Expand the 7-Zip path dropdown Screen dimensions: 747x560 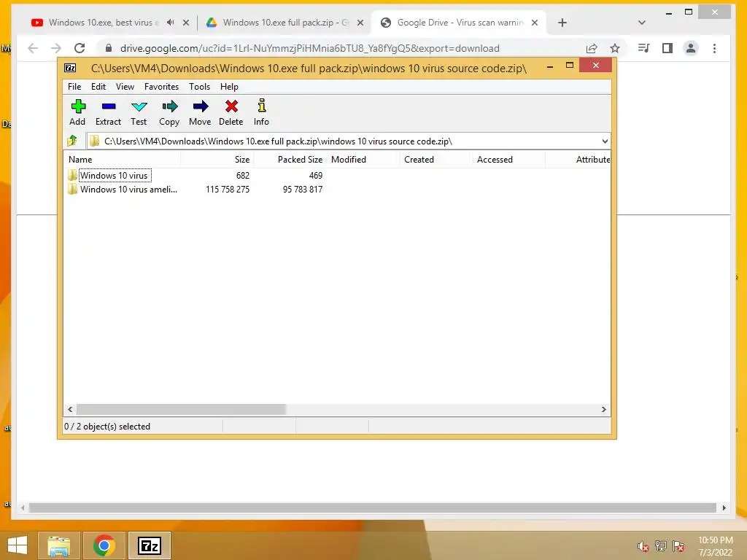pos(605,141)
